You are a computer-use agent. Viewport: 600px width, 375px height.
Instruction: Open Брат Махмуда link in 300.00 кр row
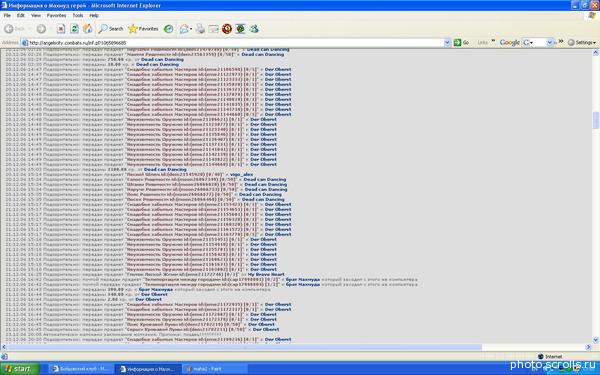(156, 289)
